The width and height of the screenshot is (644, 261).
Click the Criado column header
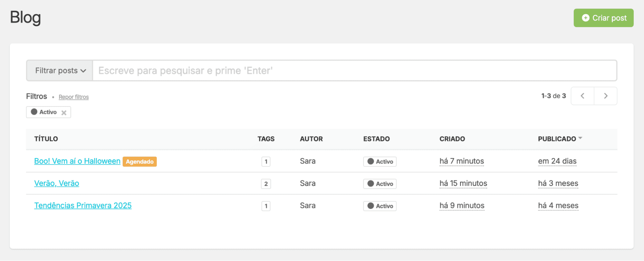tap(452, 139)
